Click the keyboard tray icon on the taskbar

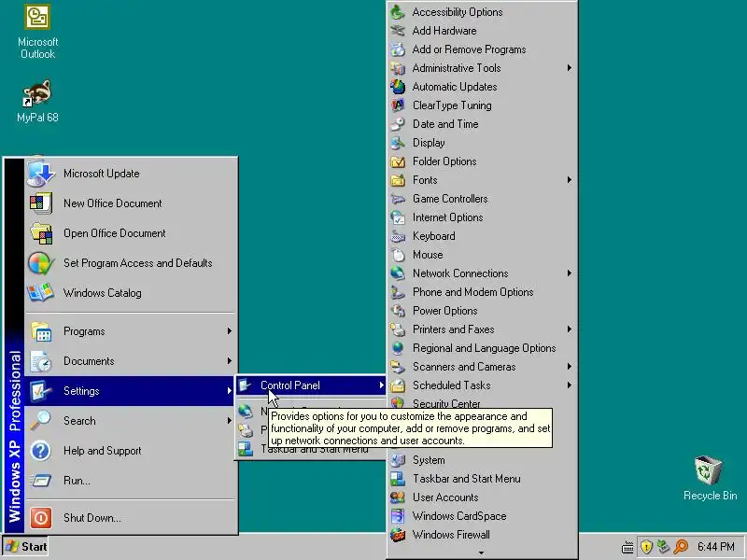coord(627,547)
